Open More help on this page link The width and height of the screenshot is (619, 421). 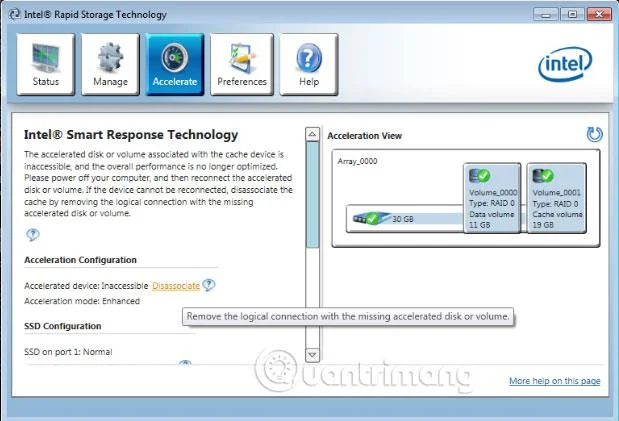[x=554, y=381]
